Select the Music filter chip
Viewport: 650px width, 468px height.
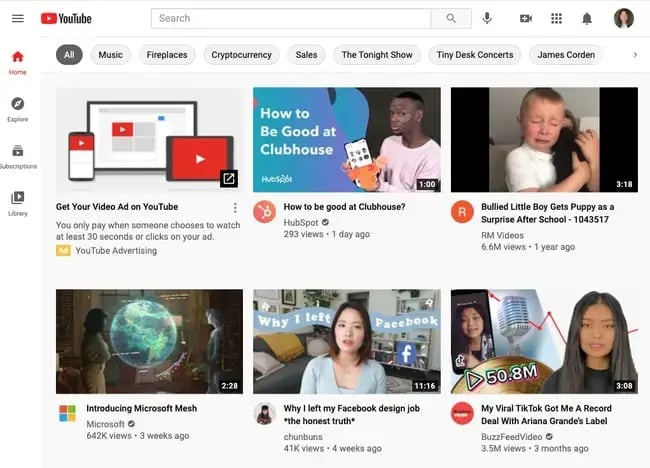tap(111, 55)
